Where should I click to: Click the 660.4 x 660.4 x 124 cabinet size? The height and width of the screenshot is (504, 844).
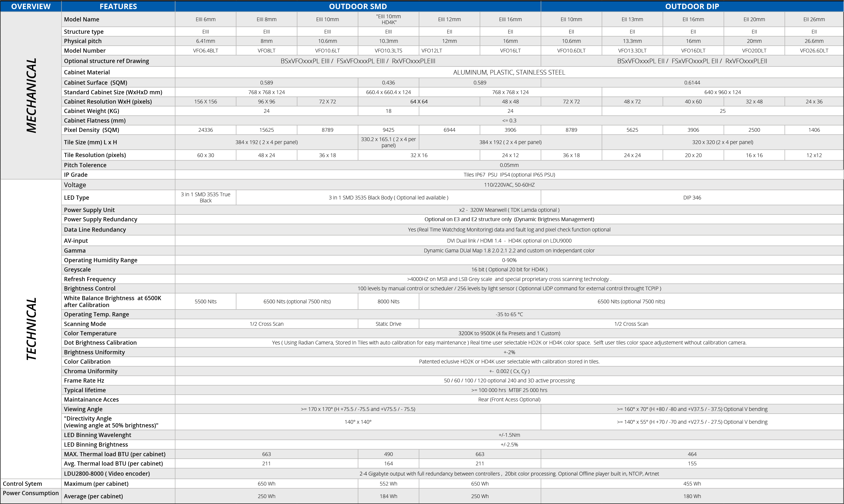coord(389,92)
